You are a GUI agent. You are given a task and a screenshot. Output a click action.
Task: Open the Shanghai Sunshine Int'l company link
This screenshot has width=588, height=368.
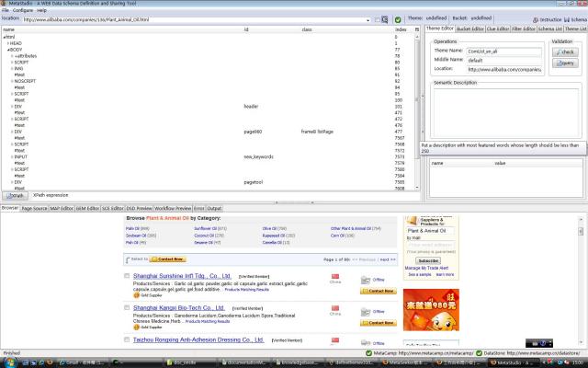tap(182, 276)
